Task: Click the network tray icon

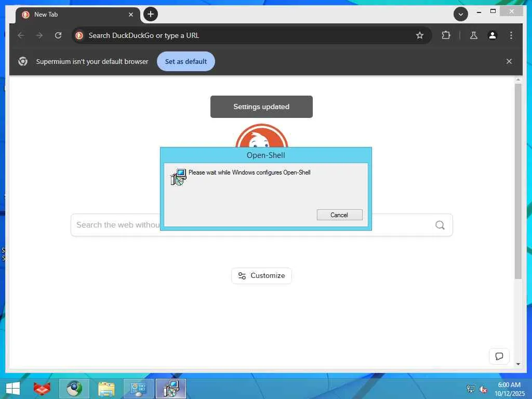Action: [471, 389]
